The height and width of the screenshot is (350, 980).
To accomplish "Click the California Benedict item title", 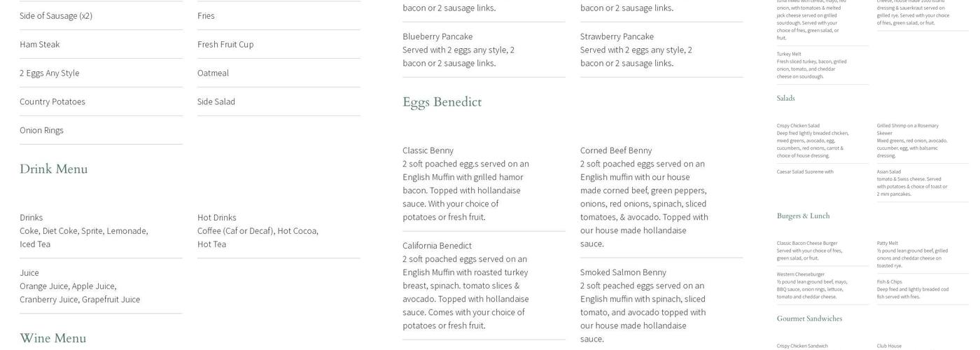I will [x=437, y=246].
